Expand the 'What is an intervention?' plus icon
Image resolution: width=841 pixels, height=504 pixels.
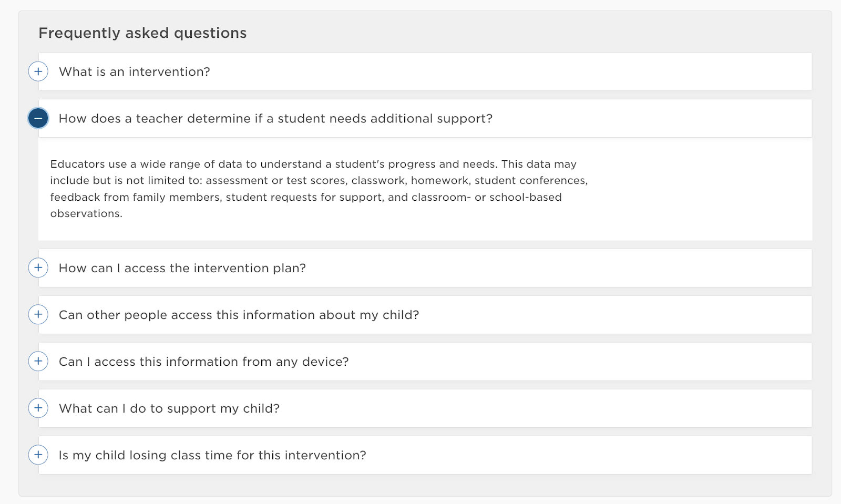coord(38,71)
